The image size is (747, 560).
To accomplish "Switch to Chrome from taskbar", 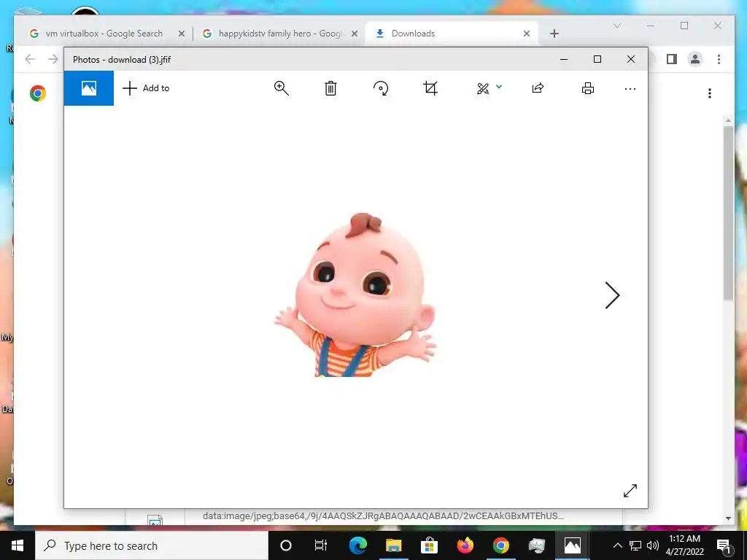I will (500, 545).
